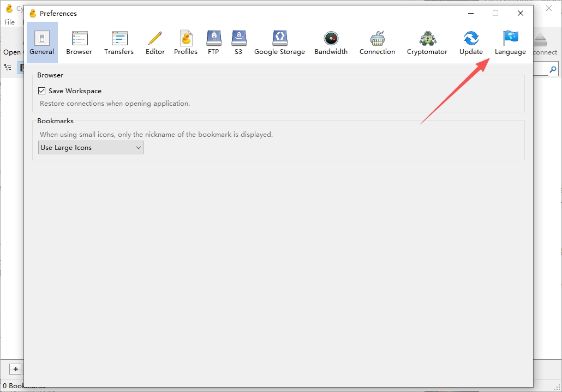Click search magnifier in main window
The height and width of the screenshot is (392, 562).
(553, 69)
